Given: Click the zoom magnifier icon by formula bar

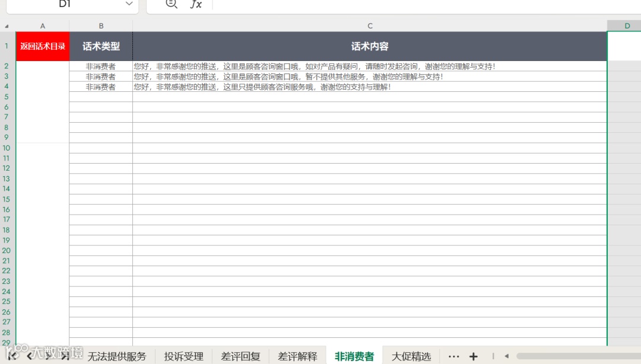Looking at the screenshot, I should pyautogui.click(x=172, y=4).
